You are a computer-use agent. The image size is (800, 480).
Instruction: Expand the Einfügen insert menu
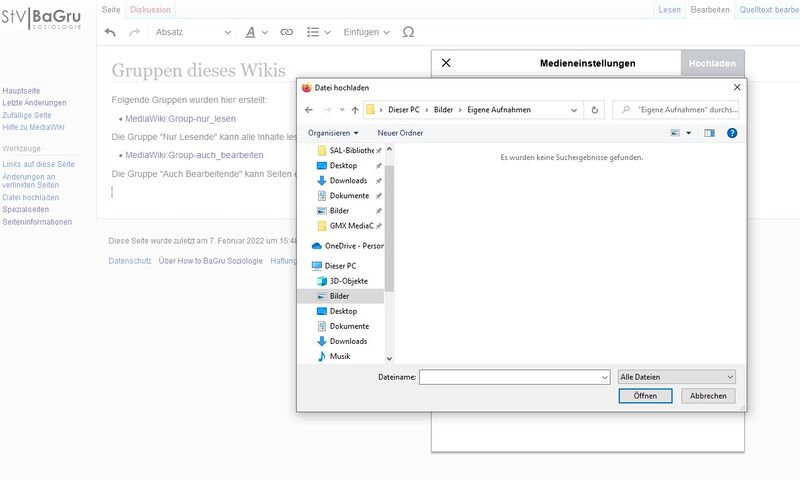coord(366,32)
